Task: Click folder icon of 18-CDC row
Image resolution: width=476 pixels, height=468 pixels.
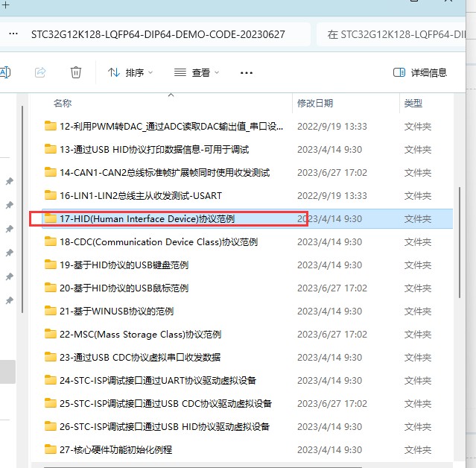Action: (51, 241)
